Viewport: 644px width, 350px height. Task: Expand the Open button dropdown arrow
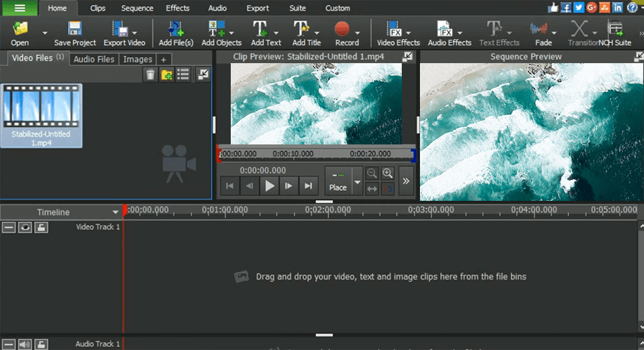pyautogui.click(x=45, y=33)
